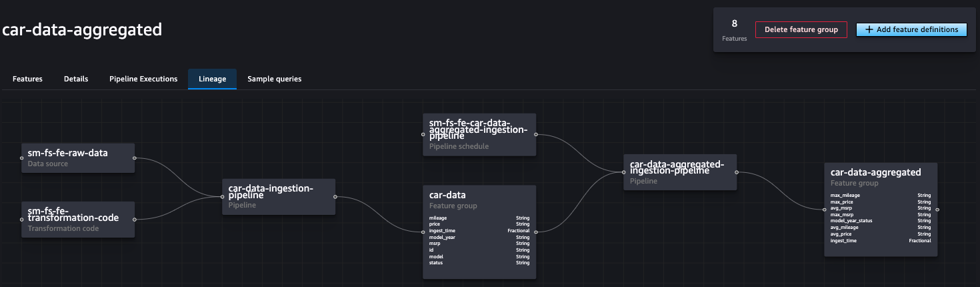Select the Lineage tab
Screen dimensions: 980x287
click(x=212, y=79)
